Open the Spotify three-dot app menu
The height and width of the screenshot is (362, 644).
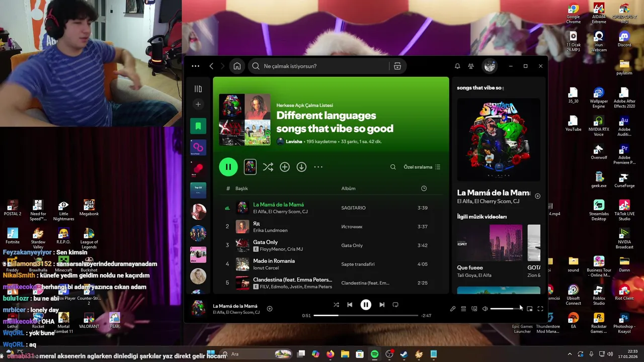(x=195, y=66)
